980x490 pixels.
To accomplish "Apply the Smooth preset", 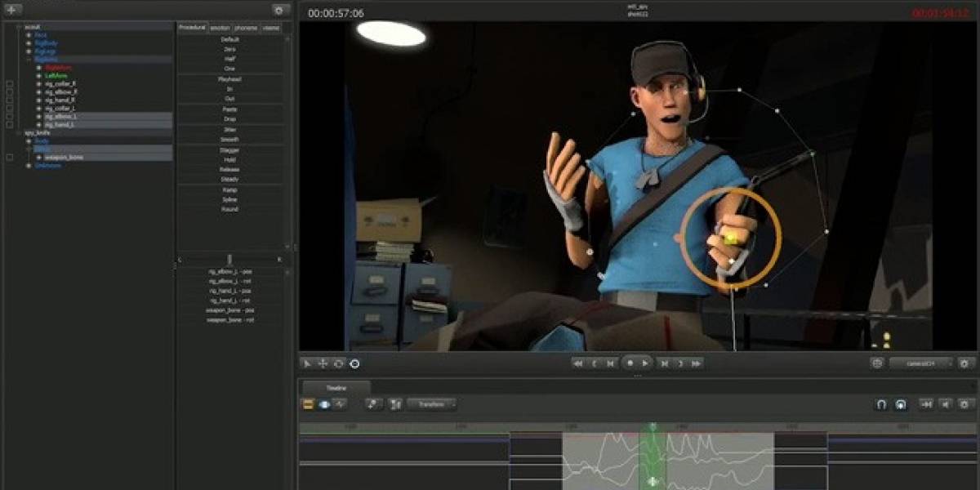I will click(230, 140).
